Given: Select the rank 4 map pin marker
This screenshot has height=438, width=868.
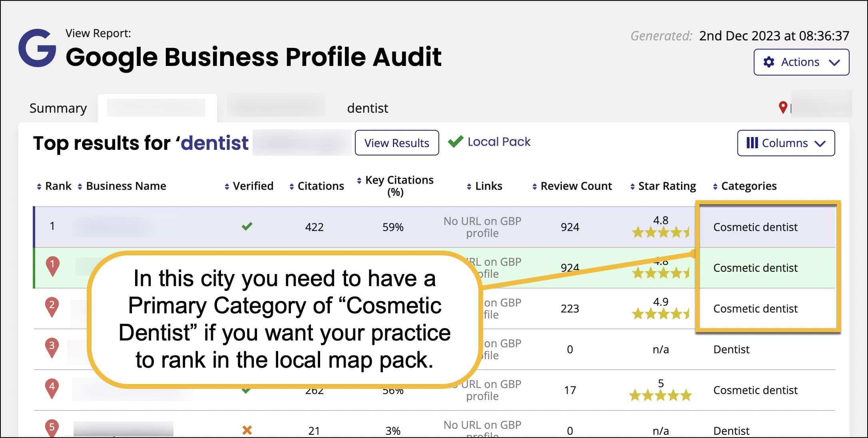Looking at the screenshot, I should [x=52, y=388].
